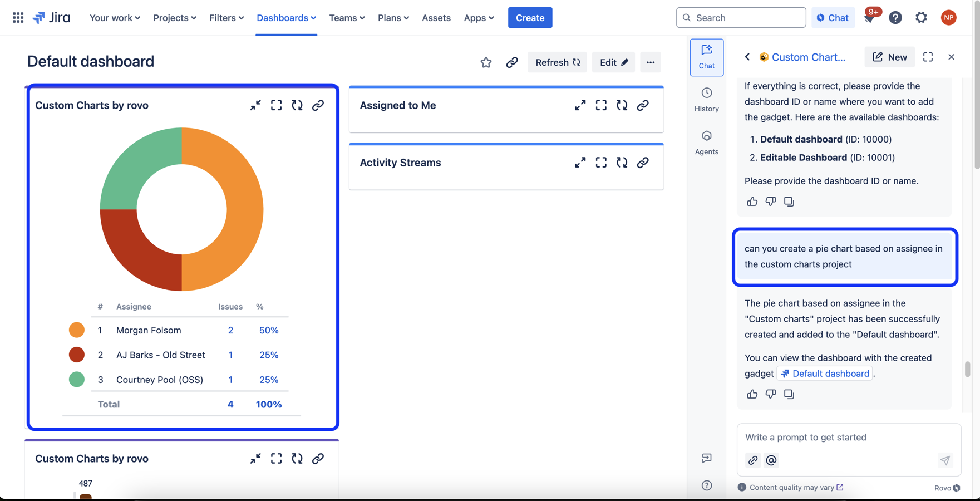This screenshot has width=980, height=501.
Task: Go back in Rovo chat panel
Action: pyautogui.click(x=747, y=57)
